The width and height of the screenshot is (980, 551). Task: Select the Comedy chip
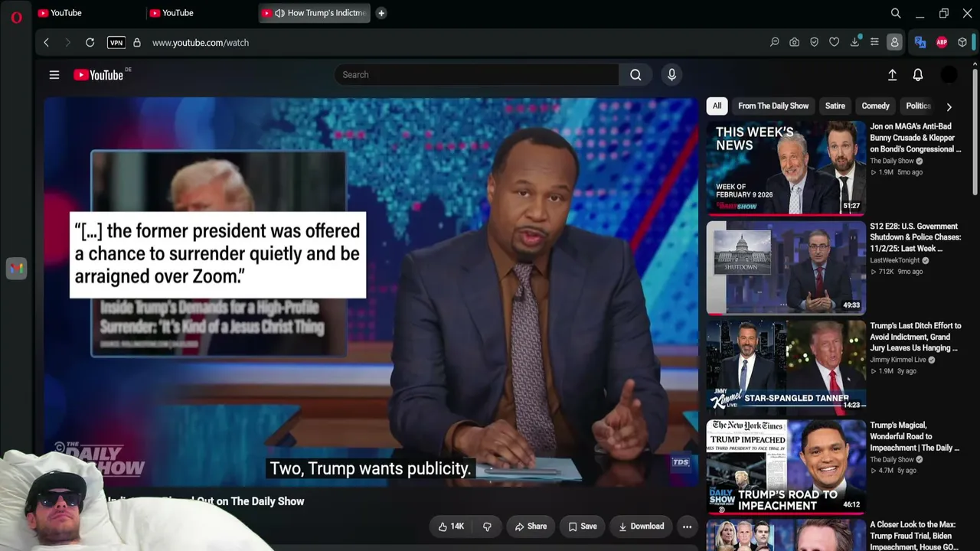[x=875, y=106]
